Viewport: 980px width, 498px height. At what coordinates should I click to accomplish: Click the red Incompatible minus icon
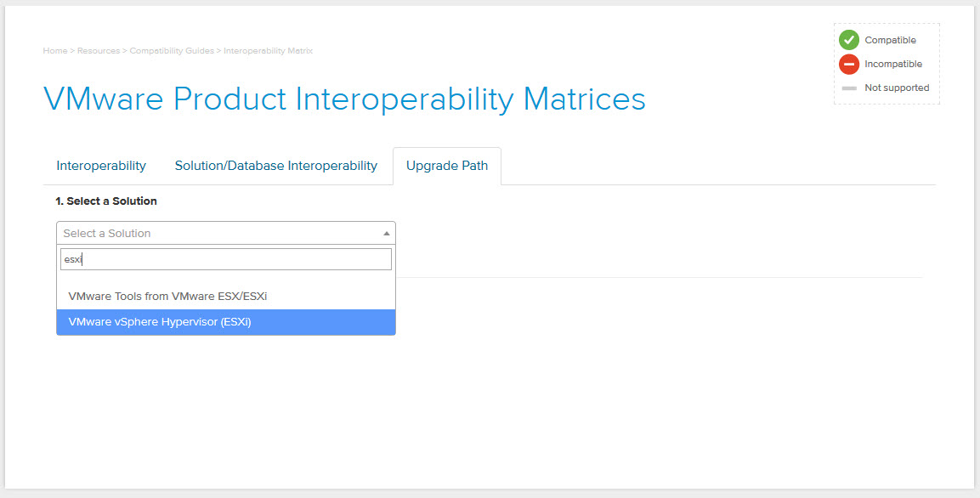849,64
